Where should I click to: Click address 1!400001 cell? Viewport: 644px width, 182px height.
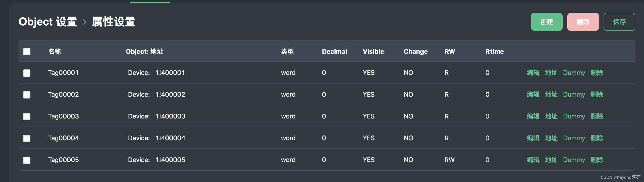(x=170, y=73)
